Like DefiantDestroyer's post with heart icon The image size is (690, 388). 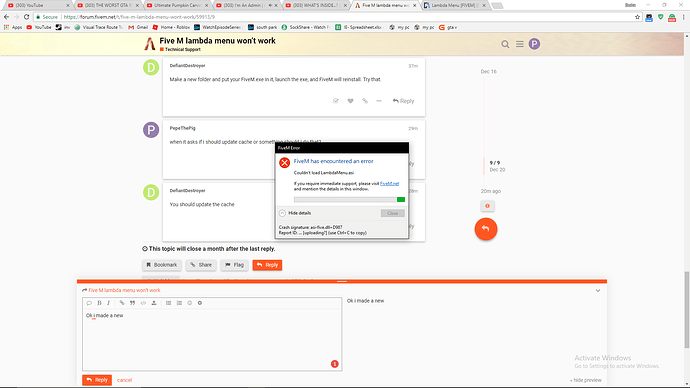(350, 101)
